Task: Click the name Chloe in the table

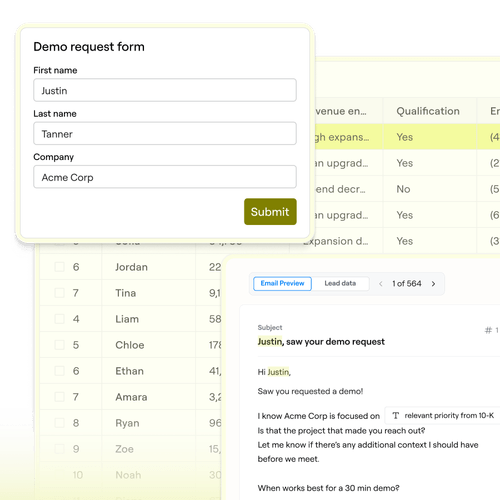Action: [x=130, y=345]
